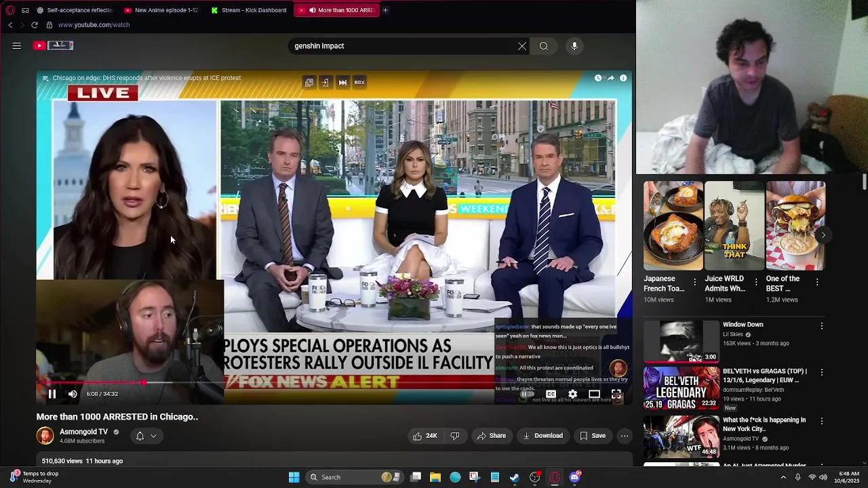
Task: Enter fullscreen video mode
Action: coord(616,394)
